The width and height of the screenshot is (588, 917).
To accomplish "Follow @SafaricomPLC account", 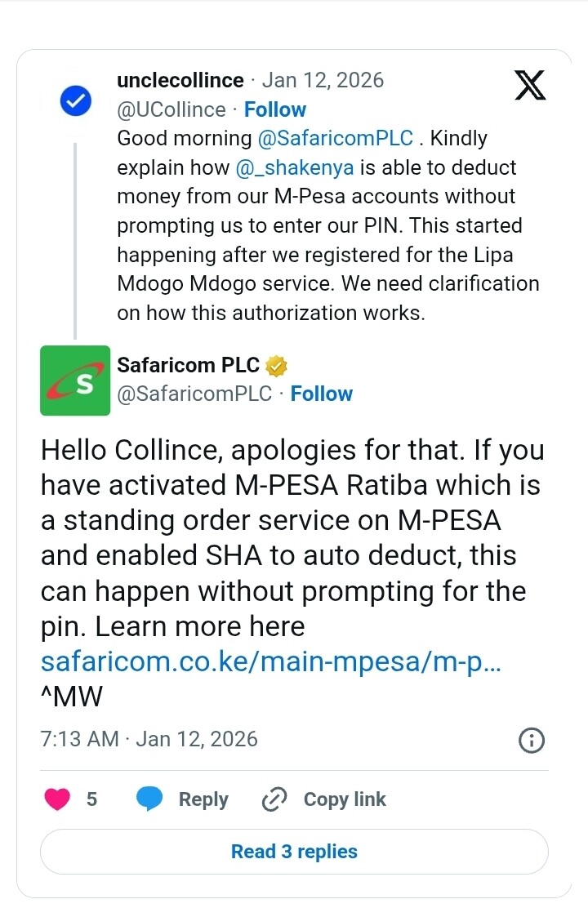I will pos(322,394).
